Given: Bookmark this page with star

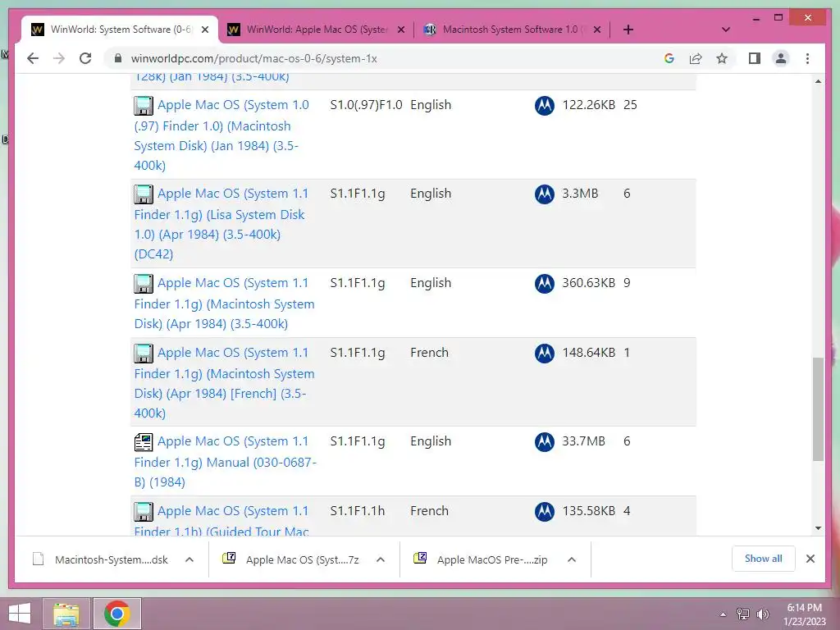Looking at the screenshot, I should coord(722,58).
